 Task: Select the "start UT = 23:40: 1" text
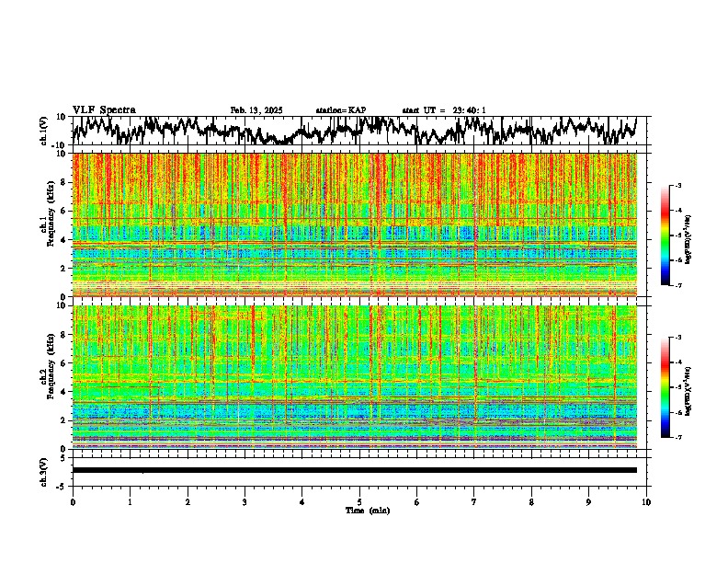pos(444,110)
